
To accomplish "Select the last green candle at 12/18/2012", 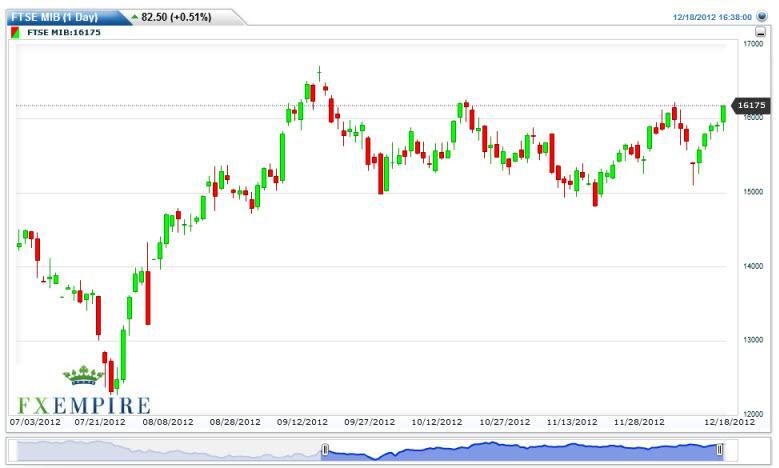I will click(x=723, y=114).
